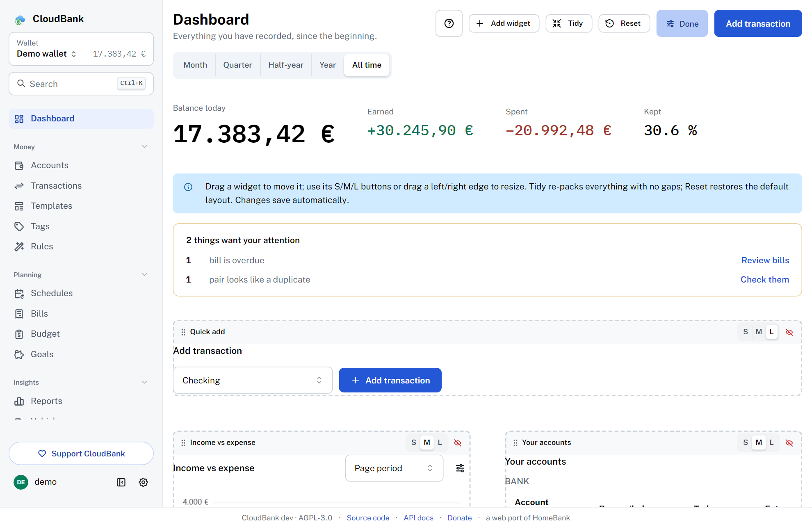Click the Accounts wallet icon
Viewport: 812px width, 529px height.
(x=19, y=166)
